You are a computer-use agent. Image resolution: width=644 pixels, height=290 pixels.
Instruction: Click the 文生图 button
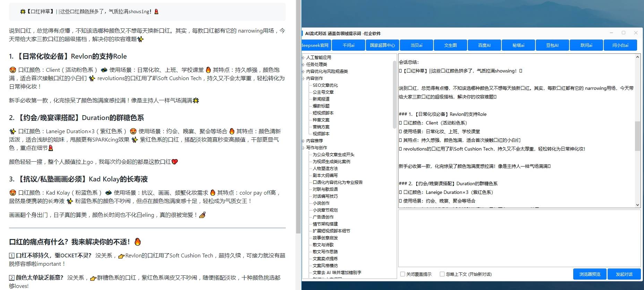[x=450, y=45]
